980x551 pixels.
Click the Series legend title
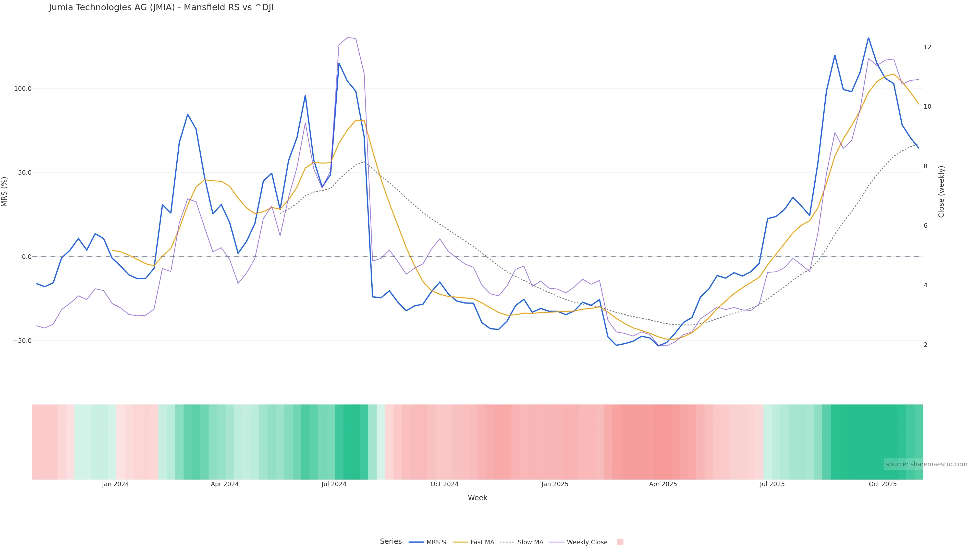pyautogui.click(x=391, y=542)
